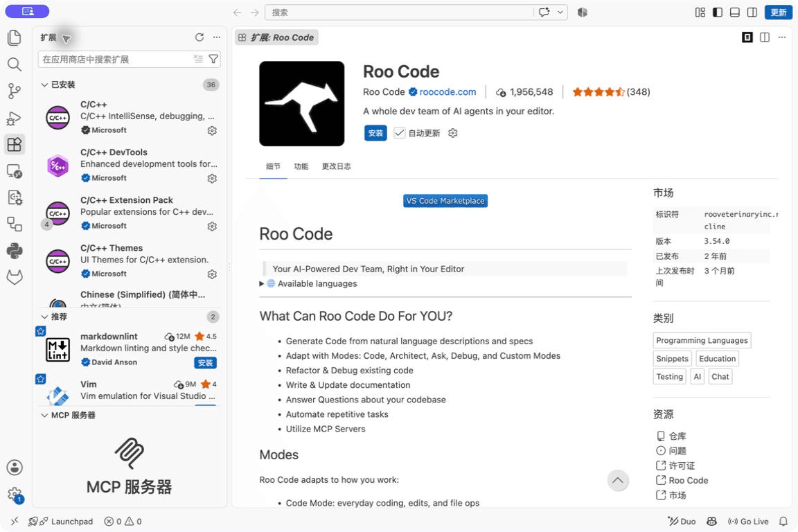Image resolution: width=798 pixels, height=532 pixels.
Task: Toggle the secondary side bar
Action: (x=752, y=12)
